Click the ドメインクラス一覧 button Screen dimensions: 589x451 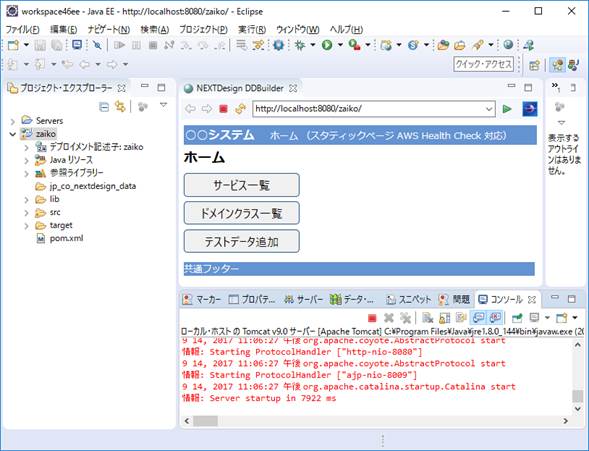(x=242, y=213)
